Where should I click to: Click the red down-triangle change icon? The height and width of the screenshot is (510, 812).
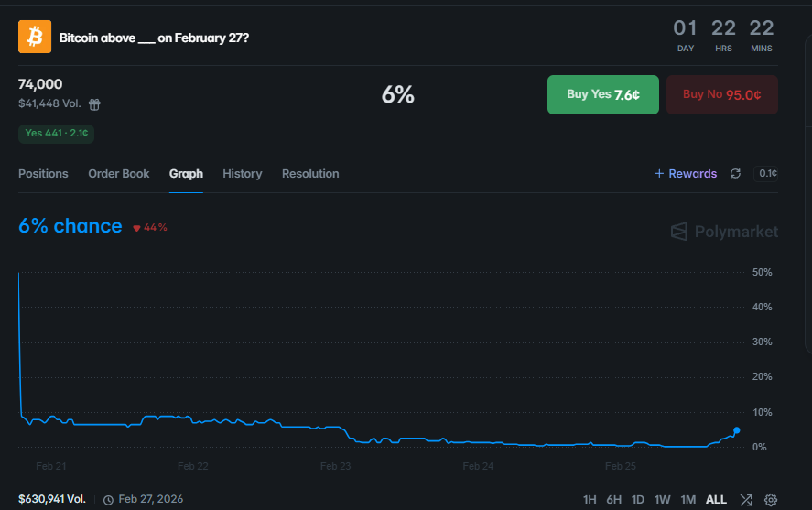[136, 228]
